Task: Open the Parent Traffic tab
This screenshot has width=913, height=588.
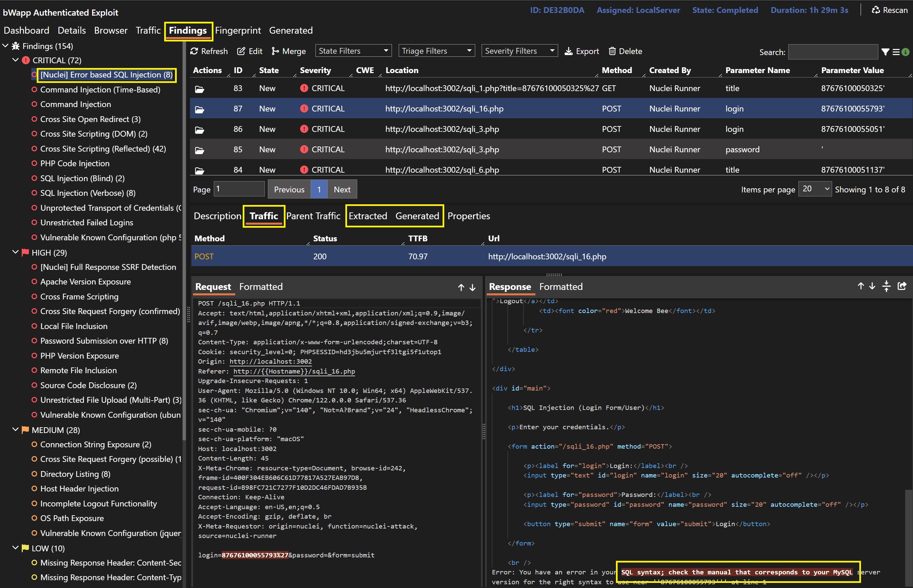Action: [x=313, y=216]
